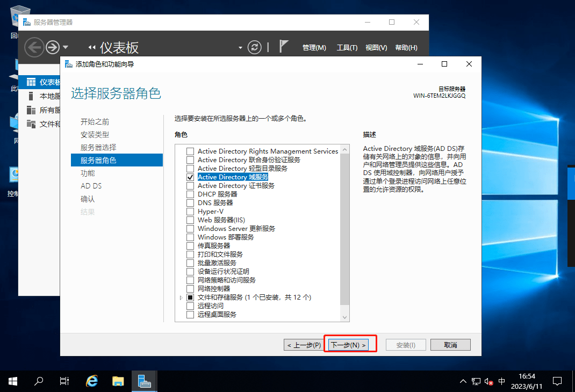Open taskbar search magnifier
This screenshot has height=392, width=575.
tap(39, 381)
